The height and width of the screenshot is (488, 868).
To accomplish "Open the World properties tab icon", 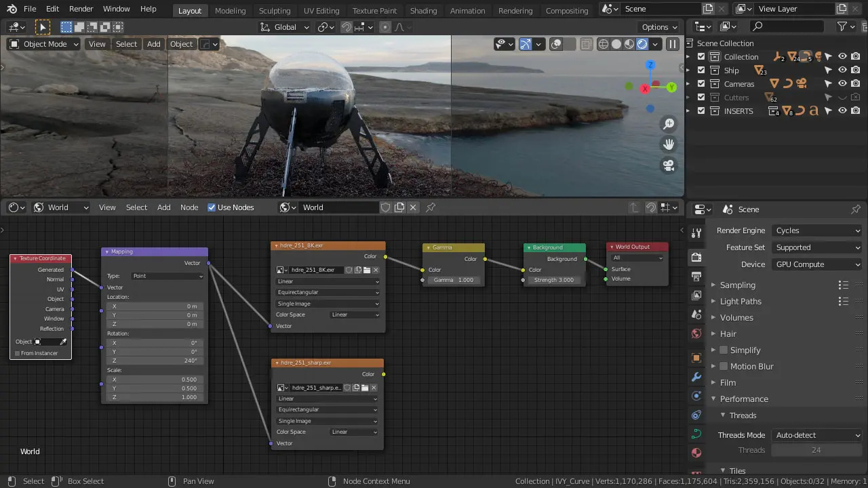I will (x=696, y=333).
